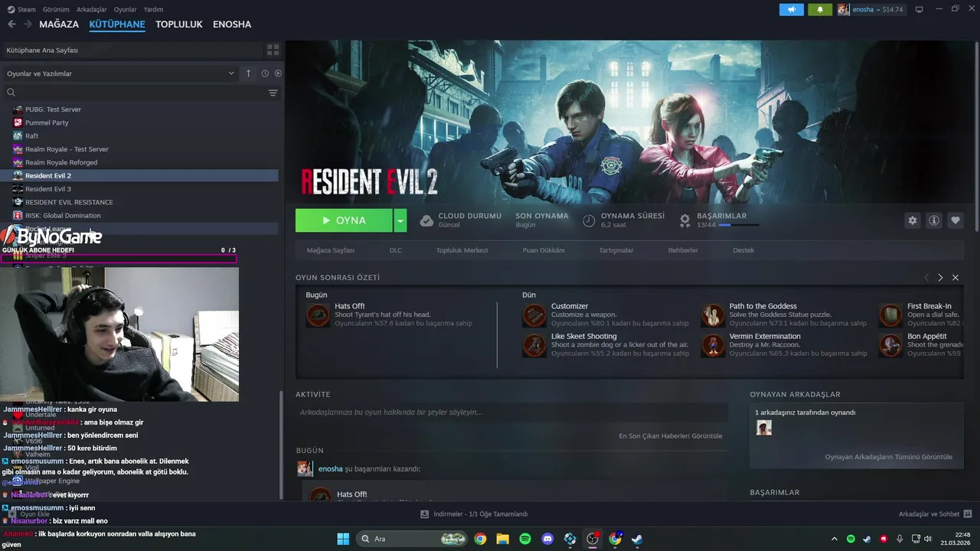Screen dimensions: 980x551
Task: Click the forward navigation arrow
Action: pos(28,24)
